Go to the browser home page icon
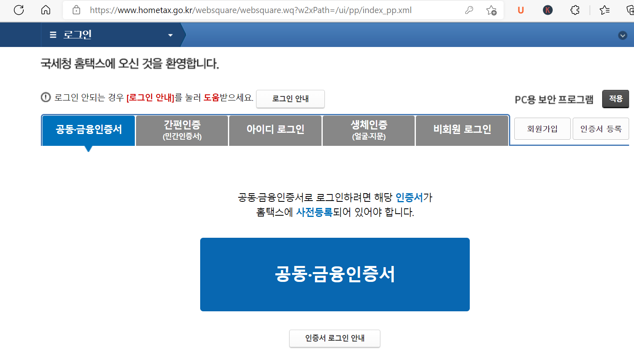The height and width of the screenshot is (364, 634). click(x=46, y=10)
